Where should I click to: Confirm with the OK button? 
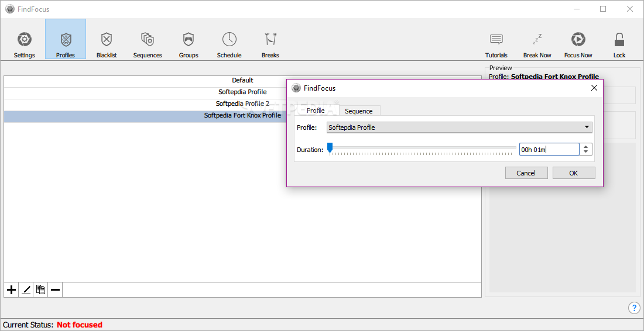coord(573,173)
